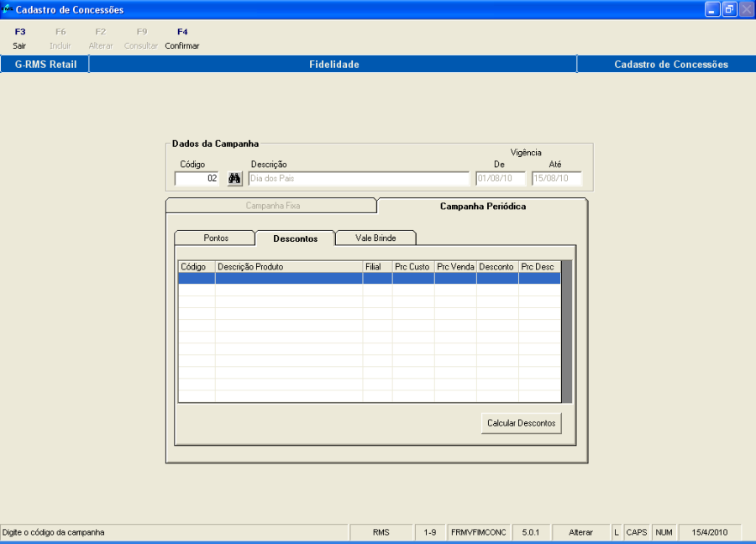Click the Prc Venda column header

455,267
